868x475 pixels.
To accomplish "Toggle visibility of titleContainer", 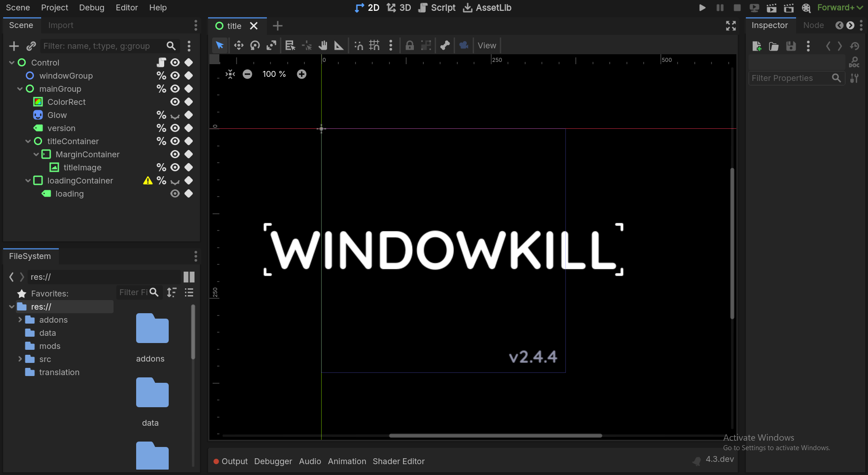I will click(x=175, y=141).
